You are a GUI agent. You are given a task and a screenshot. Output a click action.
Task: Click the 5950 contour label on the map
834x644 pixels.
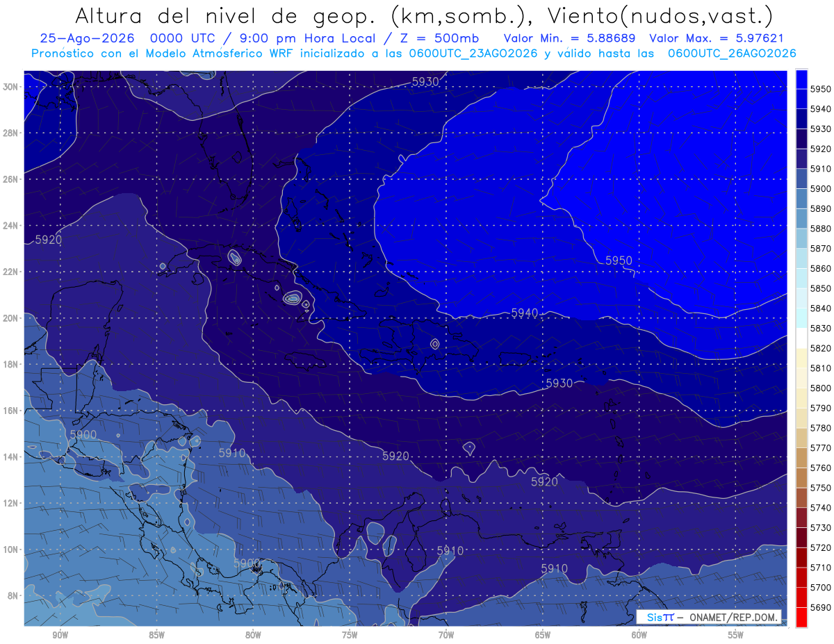(619, 261)
